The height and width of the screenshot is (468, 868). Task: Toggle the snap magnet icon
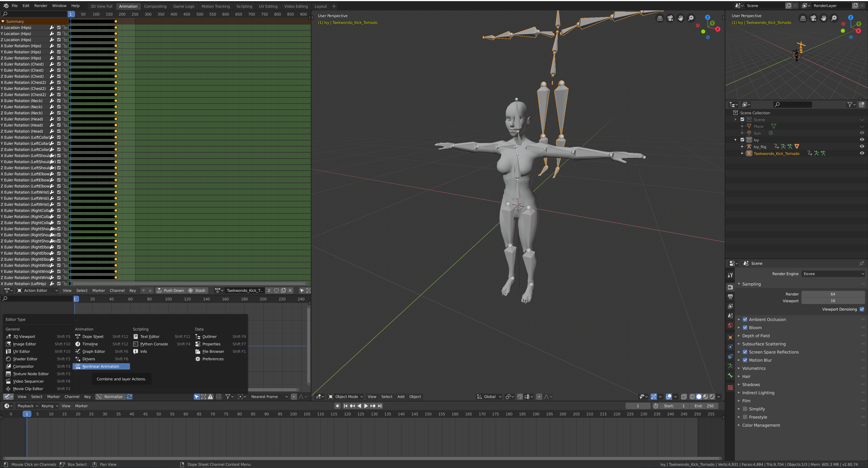pos(520,397)
